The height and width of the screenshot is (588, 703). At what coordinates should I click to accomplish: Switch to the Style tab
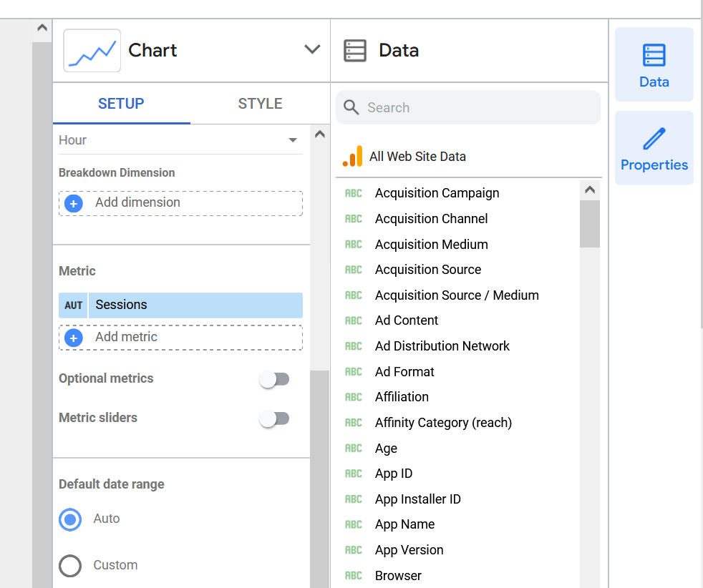(x=259, y=104)
